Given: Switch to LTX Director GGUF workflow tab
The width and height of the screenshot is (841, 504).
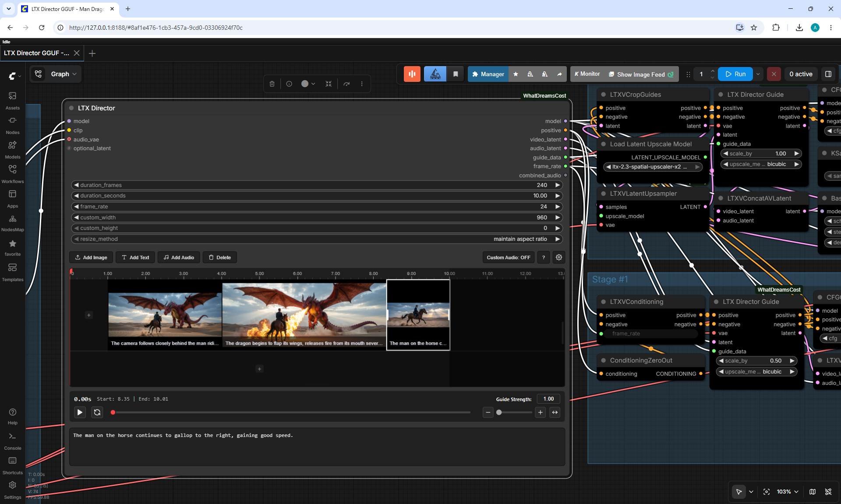Looking at the screenshot, I should click(37, 53).
